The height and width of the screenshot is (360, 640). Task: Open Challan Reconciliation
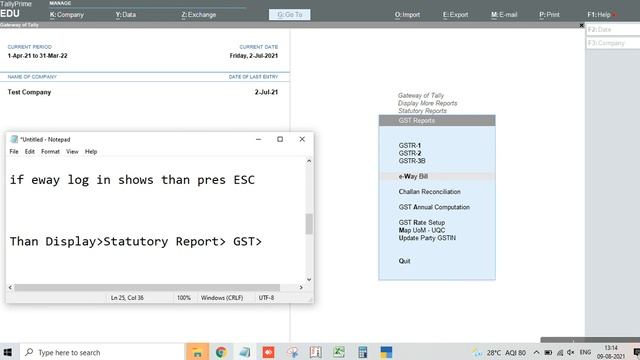coord(429,192)
